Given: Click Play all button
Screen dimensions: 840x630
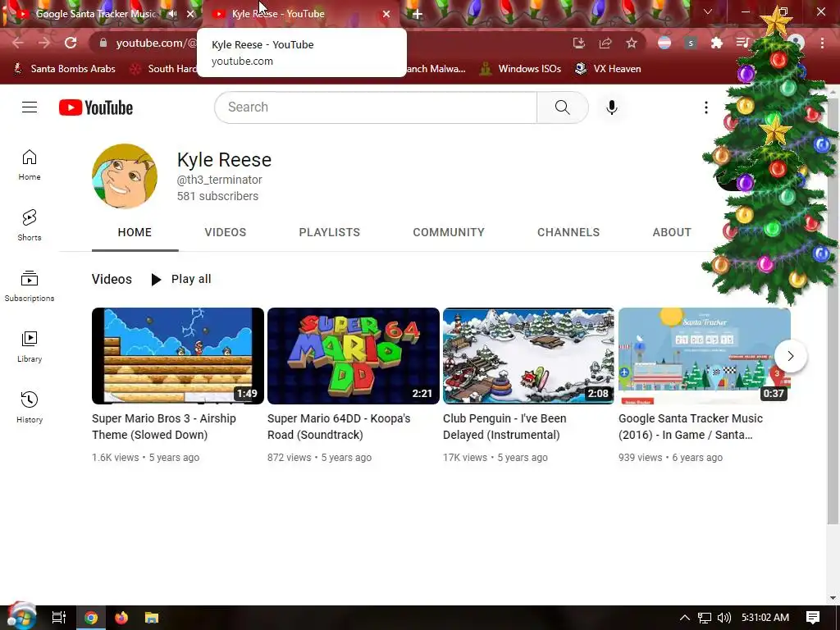Looking at the screenshot, I should [x=181, y=279].
